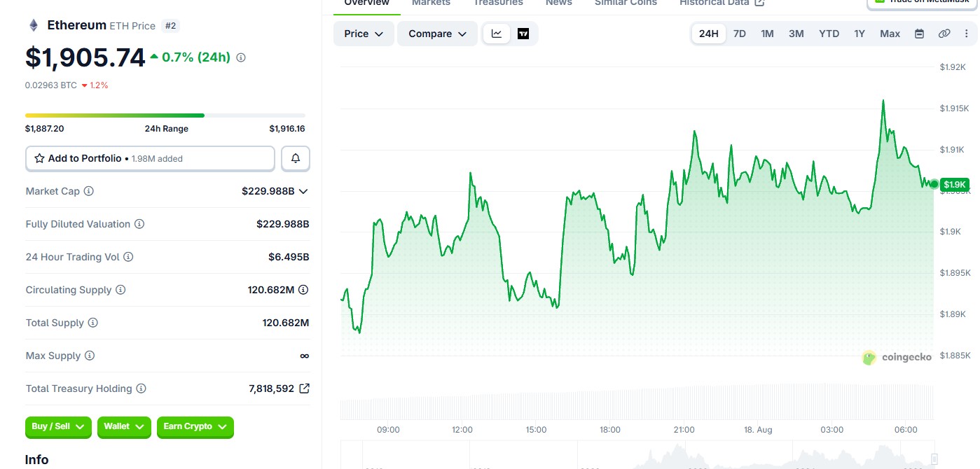
Task: Switch to Similar Coins tab
Action: [x=626, y=3]
